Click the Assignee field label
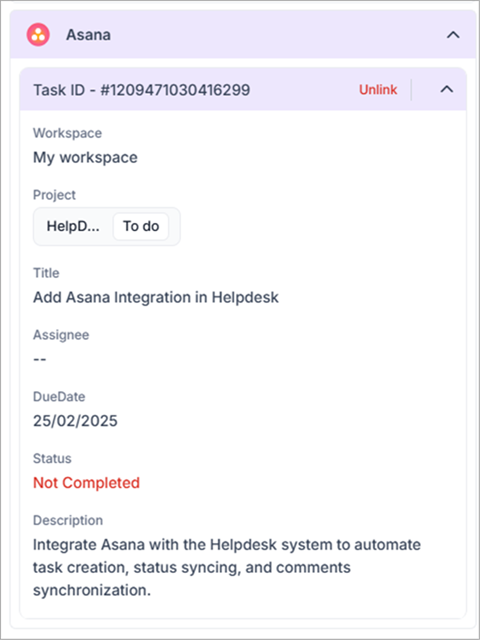This screenshot has height=640, width=480. pos(61,335)
